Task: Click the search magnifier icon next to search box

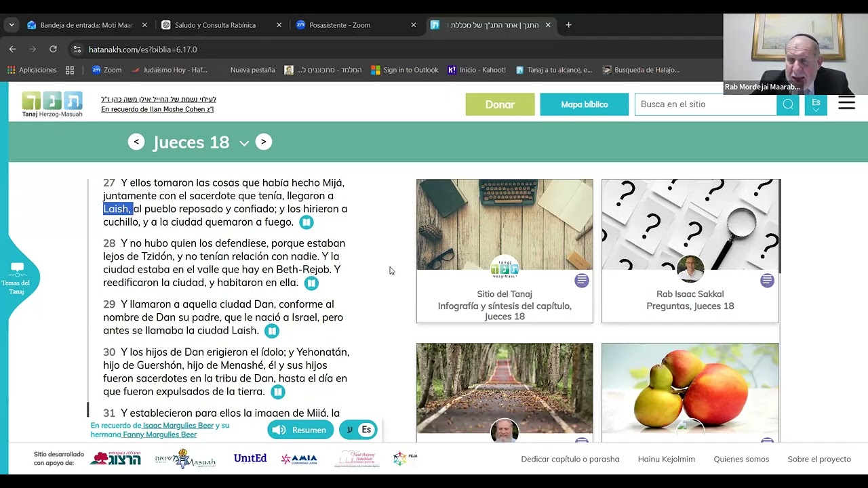Action: coord(788,104)
